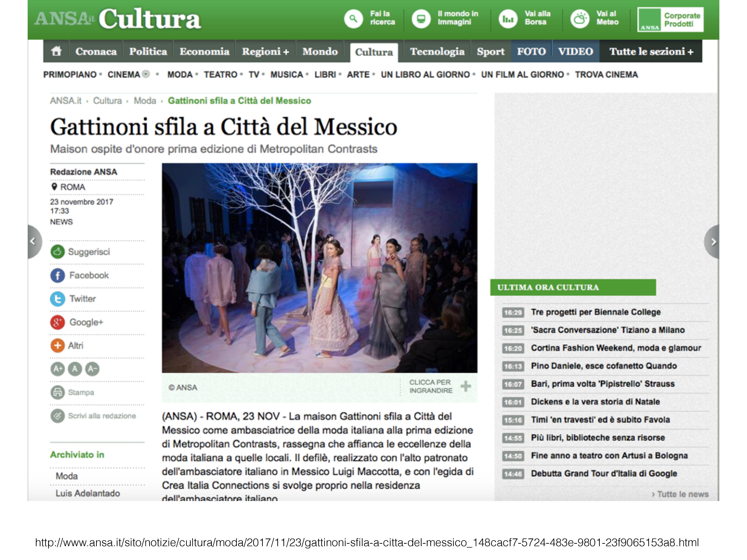Go to MODA subsection

pos(180,75)
